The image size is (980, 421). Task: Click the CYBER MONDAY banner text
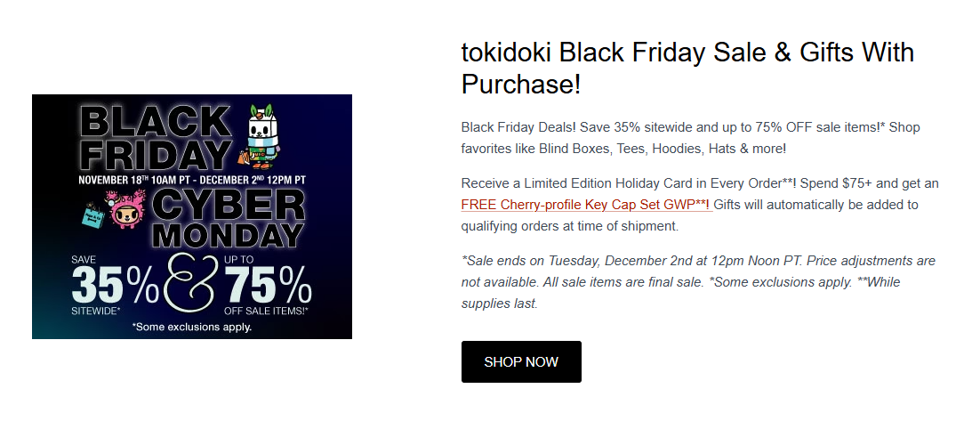click(x=227, y=219)
